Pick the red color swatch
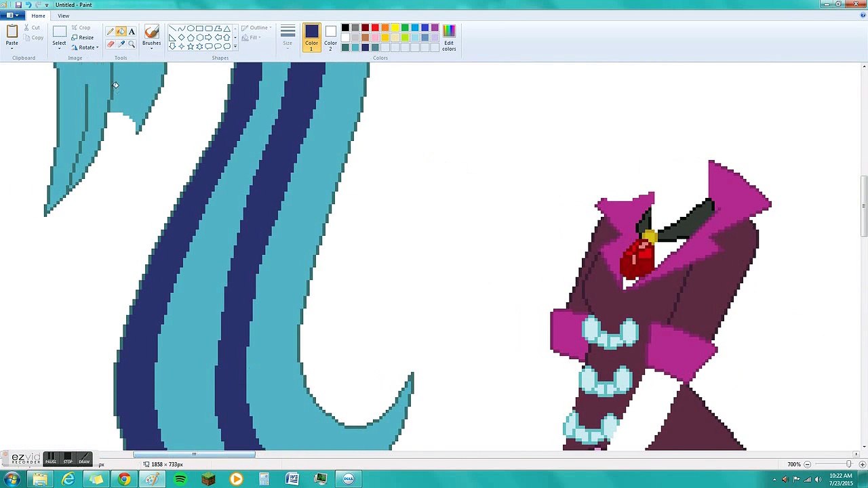 pos(375,28)
